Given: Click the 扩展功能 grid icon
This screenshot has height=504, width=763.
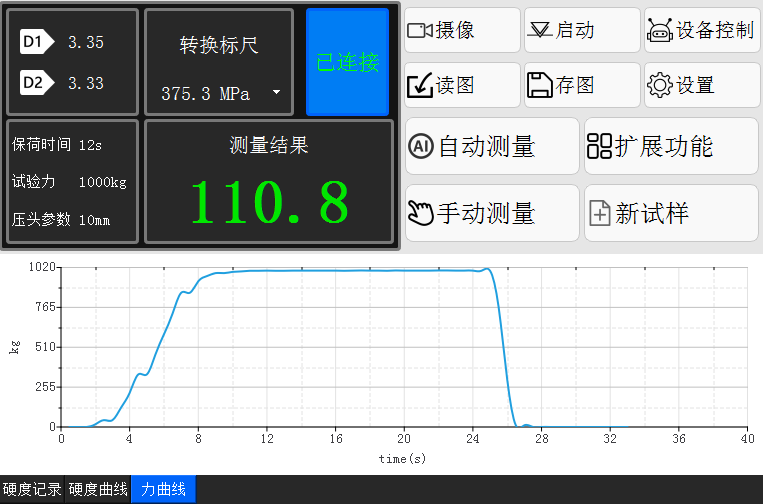Looking at the screenshot, I should [599, 147].
